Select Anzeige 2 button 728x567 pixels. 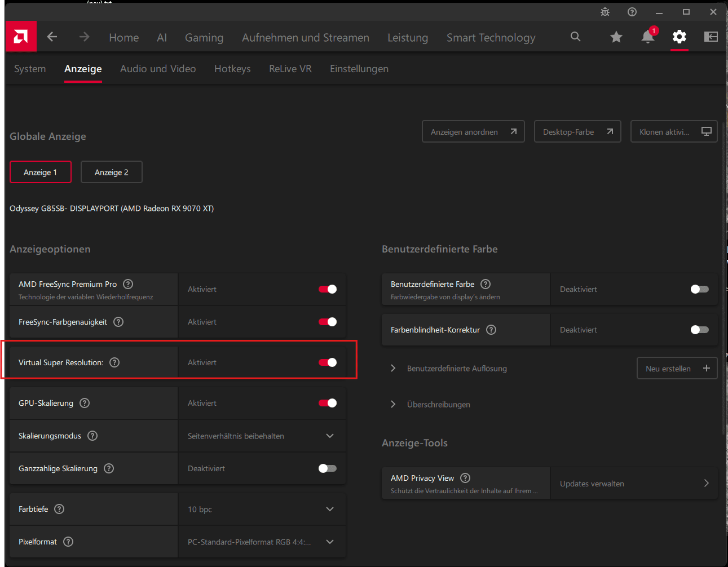click(112, 172)
